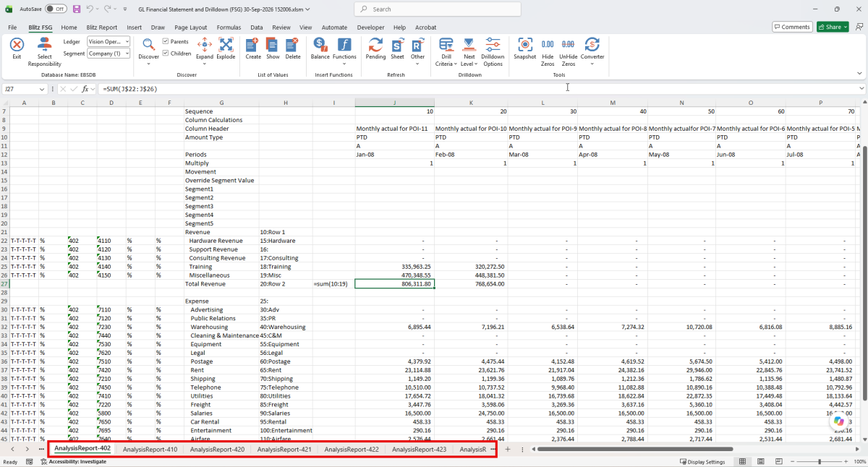Switch to the Blitz Report tab
Image resolution: width=868 pixels, height=467 pixels.
click(102, 27)
